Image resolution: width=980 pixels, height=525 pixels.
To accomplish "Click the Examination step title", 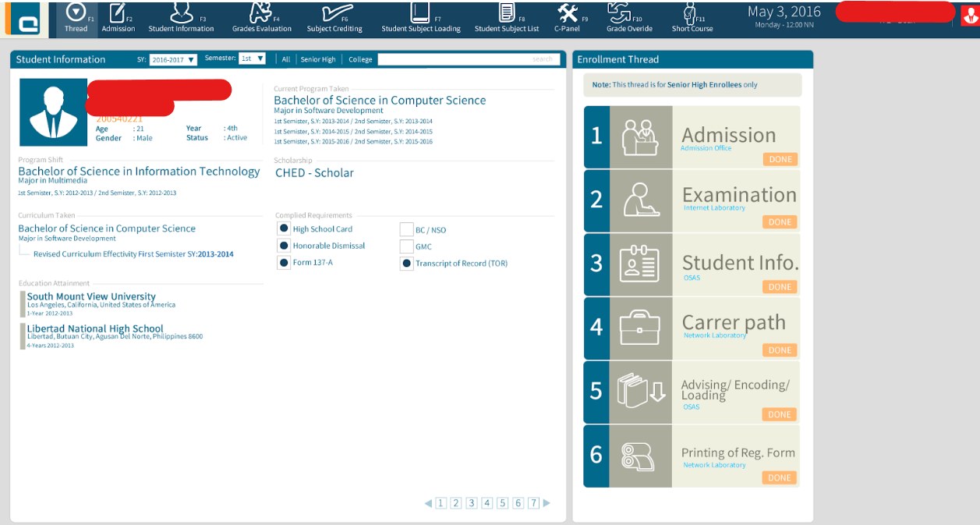I will 739,195.
